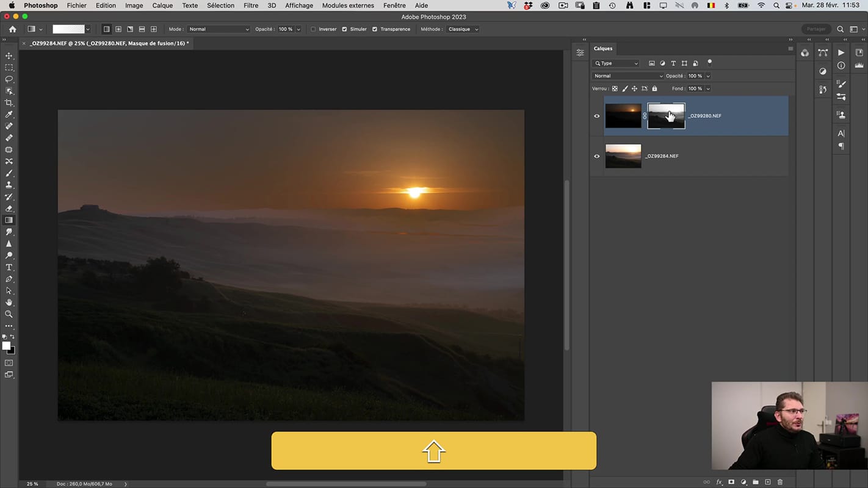Select the horizontal Type tool
The width and height of the screenshot is (868, 488).
[x=9, y=267]
